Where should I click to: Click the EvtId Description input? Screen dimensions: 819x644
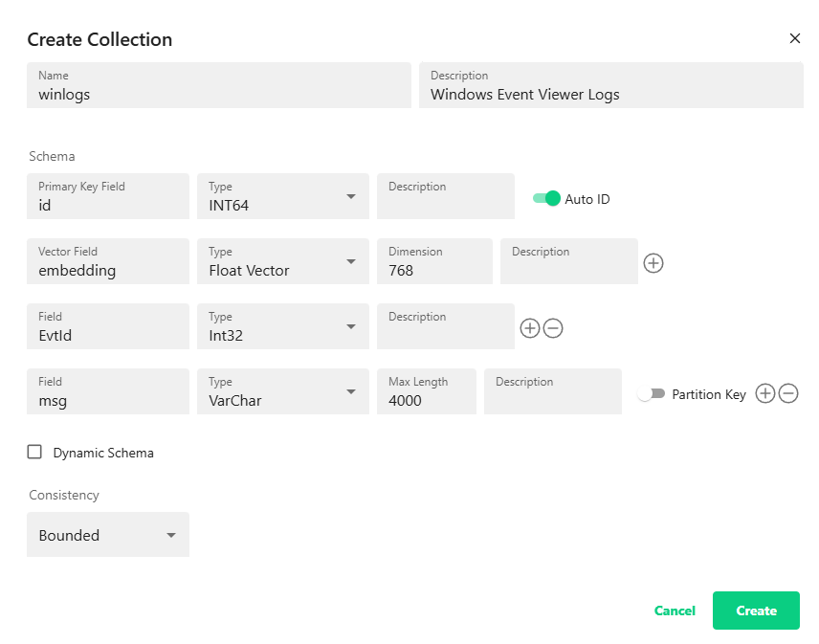pos(446,326)
